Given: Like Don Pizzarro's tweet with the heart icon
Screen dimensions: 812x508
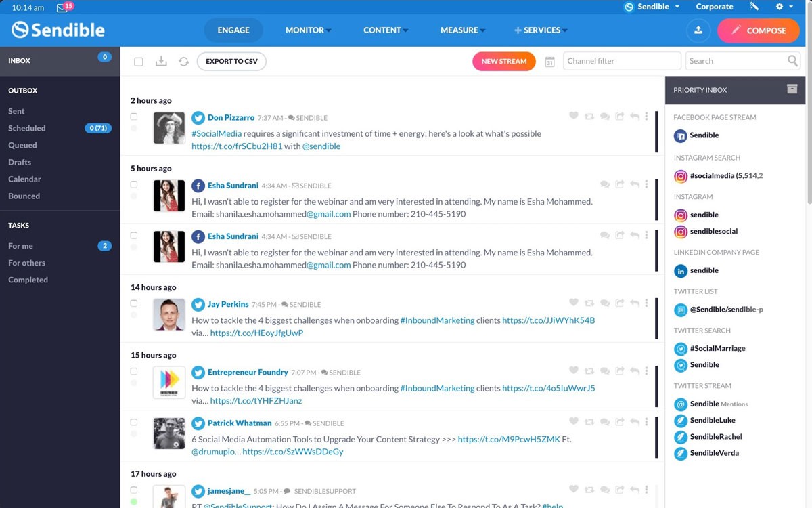Looking at the screenshot, I should 574,117.
